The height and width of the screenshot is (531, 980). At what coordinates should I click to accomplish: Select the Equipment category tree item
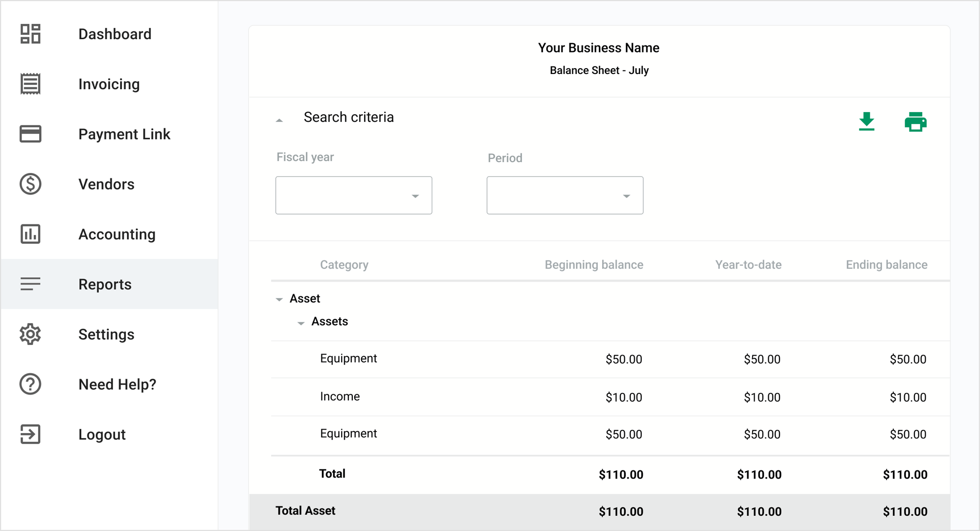[349, 359]
